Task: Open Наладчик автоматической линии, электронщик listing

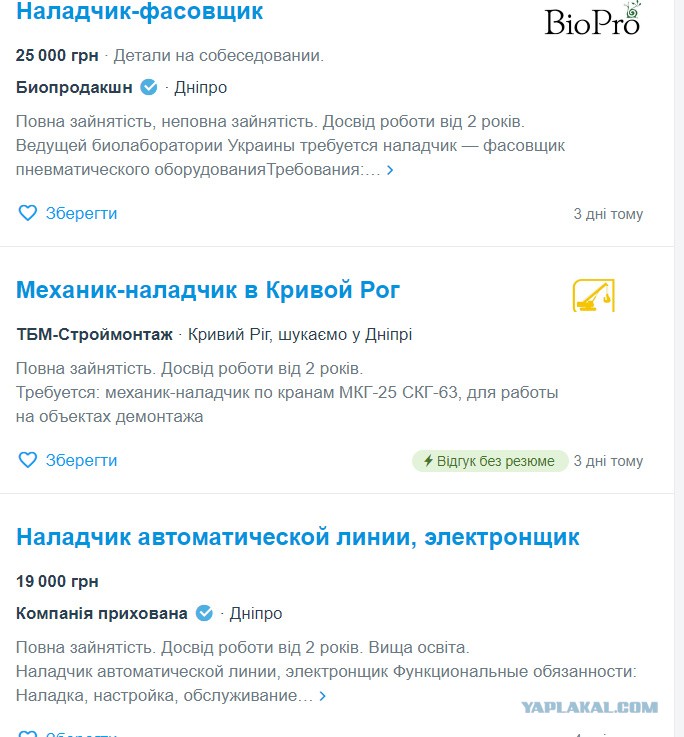Action: click(x=298, y=537)
